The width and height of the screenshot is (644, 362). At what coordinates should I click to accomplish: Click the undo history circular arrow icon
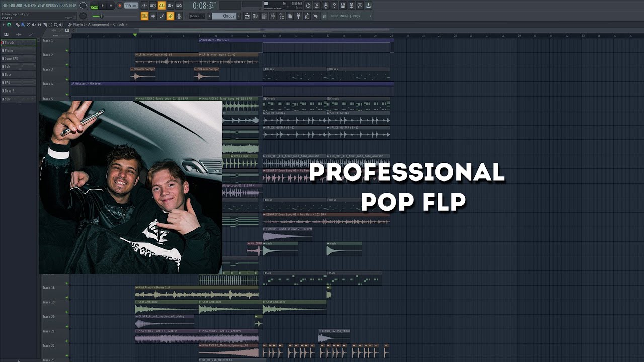pyautogui.click(x=308, y=6)
